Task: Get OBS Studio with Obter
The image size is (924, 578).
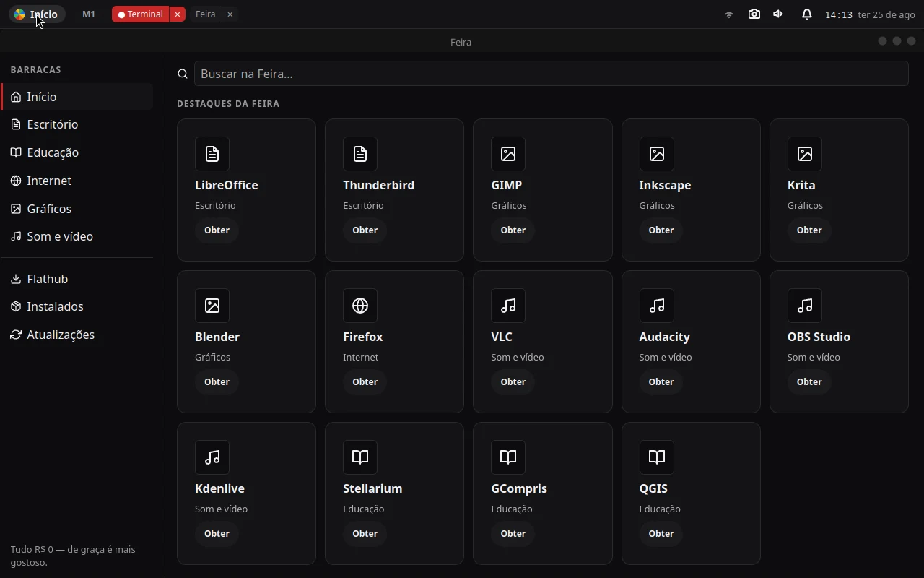Action: (x=809, y=382)
